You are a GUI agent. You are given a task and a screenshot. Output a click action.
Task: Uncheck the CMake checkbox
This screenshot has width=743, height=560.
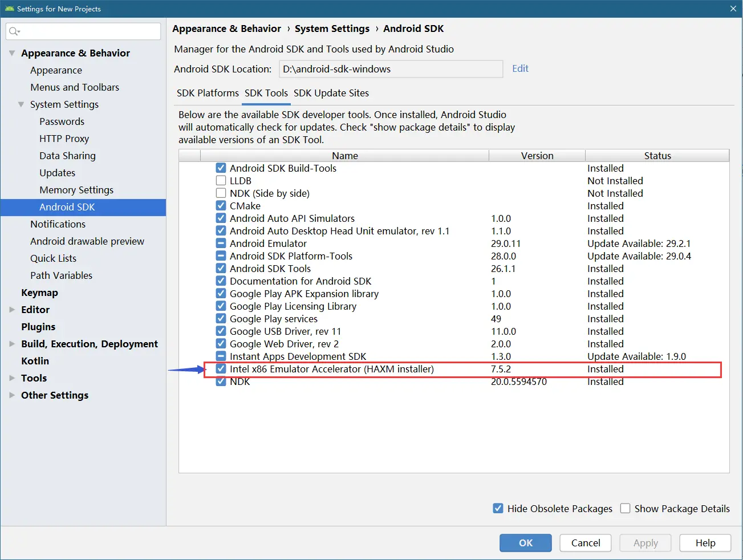pos(221,206)
